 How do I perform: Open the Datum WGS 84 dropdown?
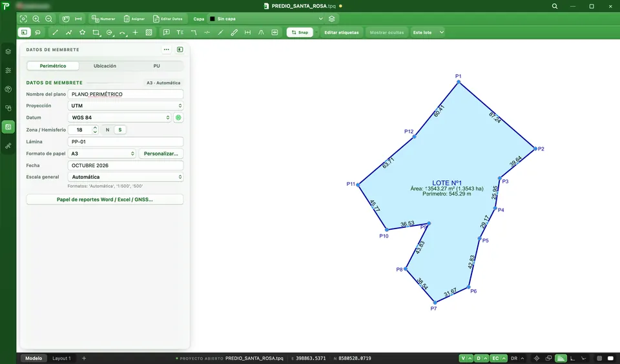(119, 117)
